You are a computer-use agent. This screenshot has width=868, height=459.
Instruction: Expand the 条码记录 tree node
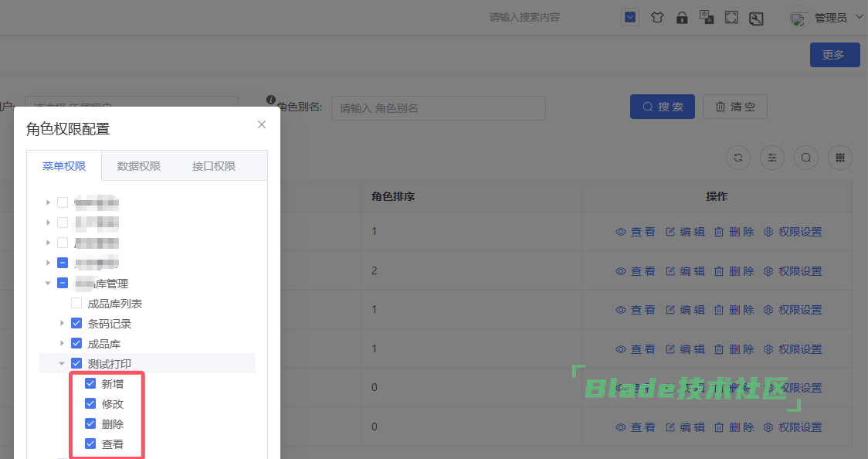(x=63, y=323)
